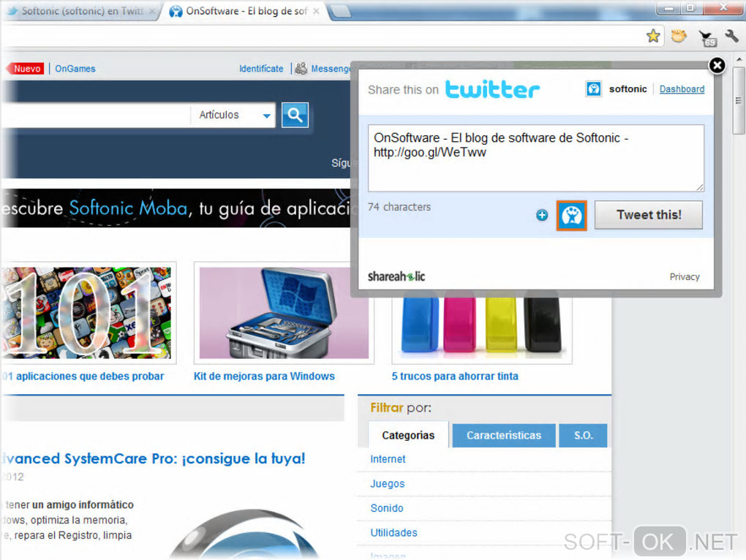This screenshot has height=560, width=746.
Task: Open the Kit de mejoras para Windows thumbnail
Action: (284, 313)
